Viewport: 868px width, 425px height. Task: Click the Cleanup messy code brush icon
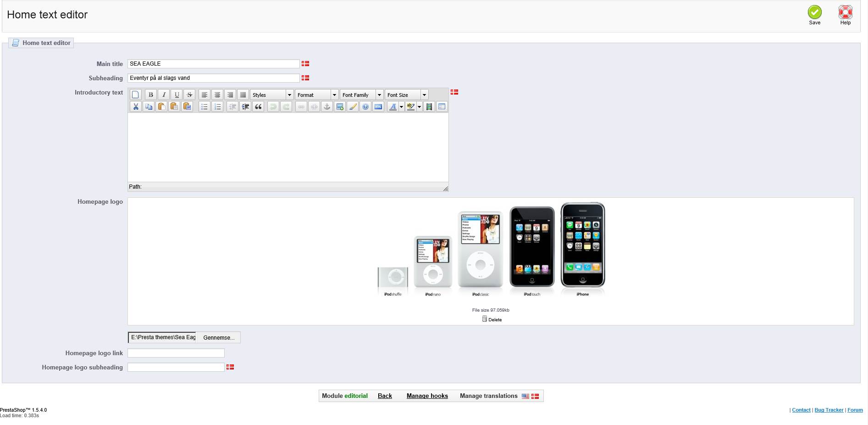tap(353, 106)
